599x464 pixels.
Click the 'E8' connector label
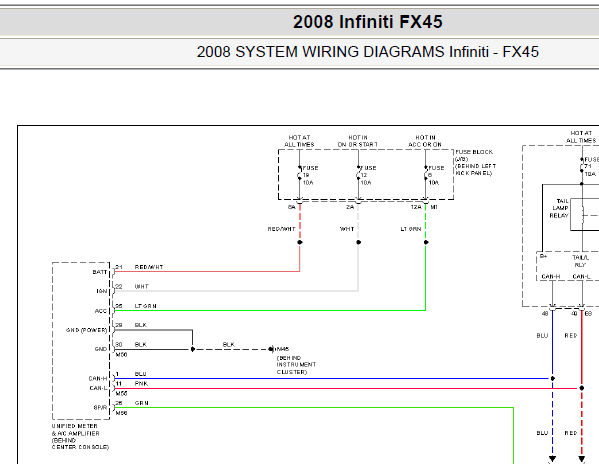pyautogui.click(x=588, y=314)
